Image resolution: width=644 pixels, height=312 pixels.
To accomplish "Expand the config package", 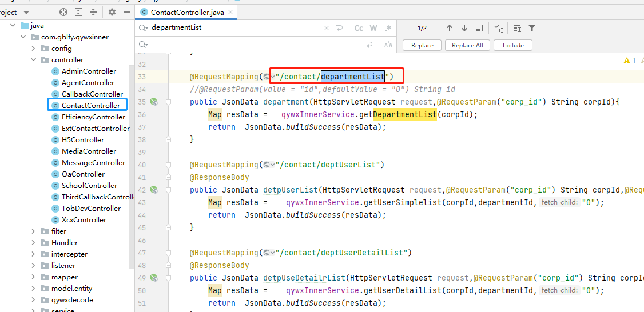I will coord(33,49).
